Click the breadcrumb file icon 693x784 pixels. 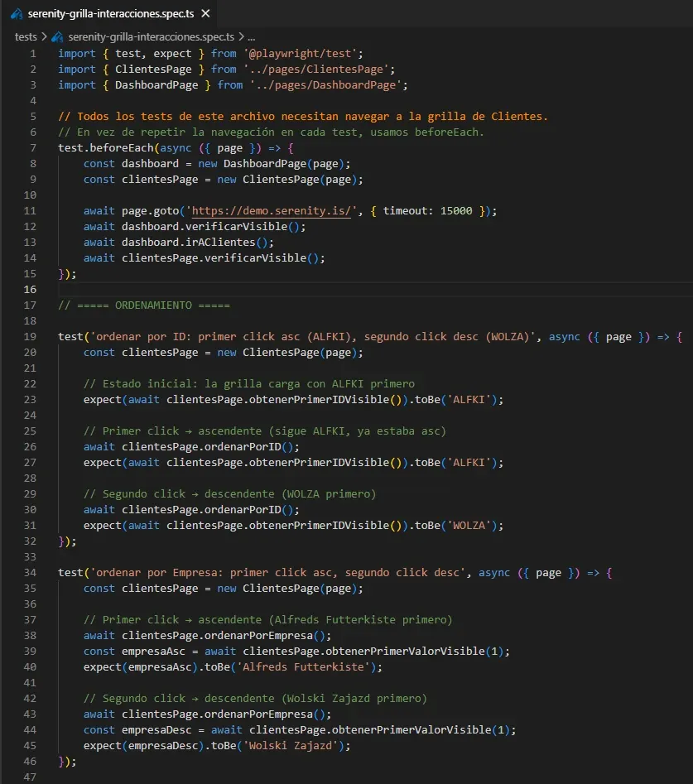pyautogui.click(x=57, y=37)
